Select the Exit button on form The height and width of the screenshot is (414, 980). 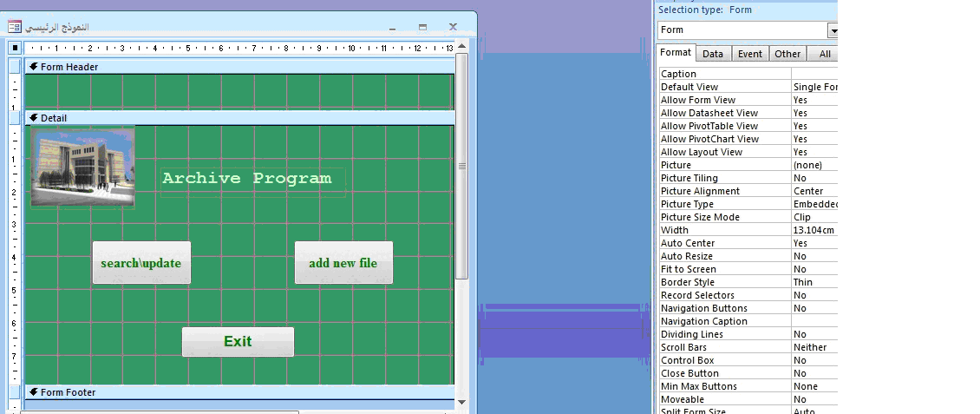(x=238, y=341)
